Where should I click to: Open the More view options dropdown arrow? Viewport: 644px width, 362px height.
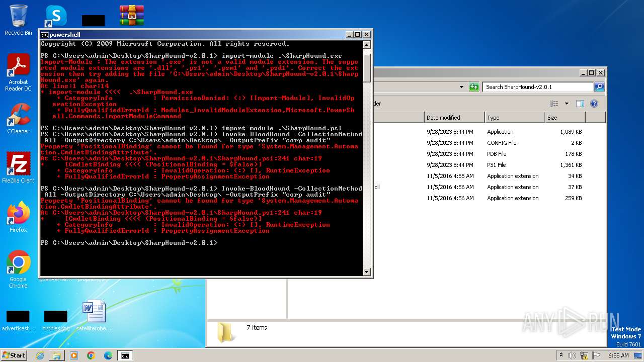click(x=567, y=104)
